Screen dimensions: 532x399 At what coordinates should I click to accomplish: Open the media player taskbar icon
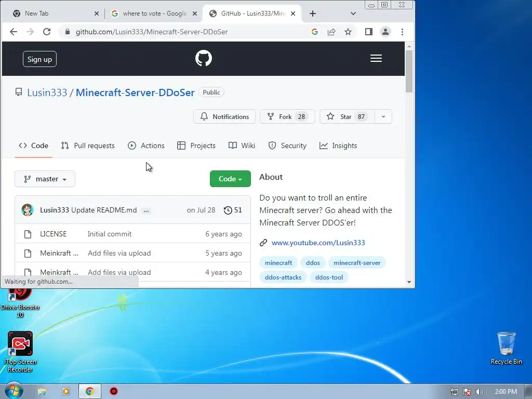point(66,392)
